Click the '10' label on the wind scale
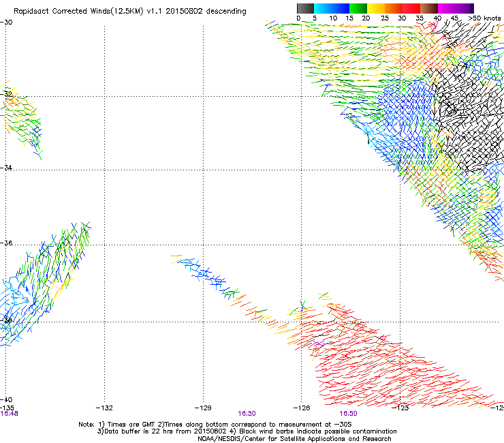The image size is (504, 443). [333, 18]
